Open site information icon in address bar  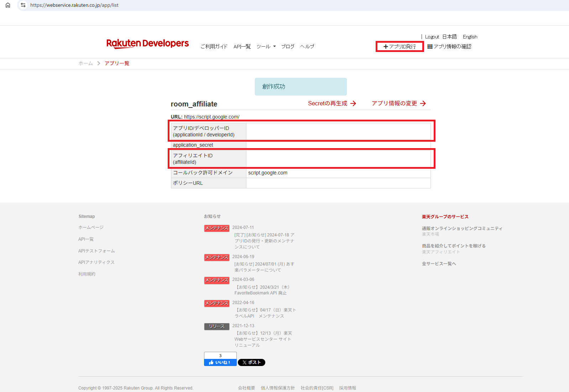tap(23, 5)
